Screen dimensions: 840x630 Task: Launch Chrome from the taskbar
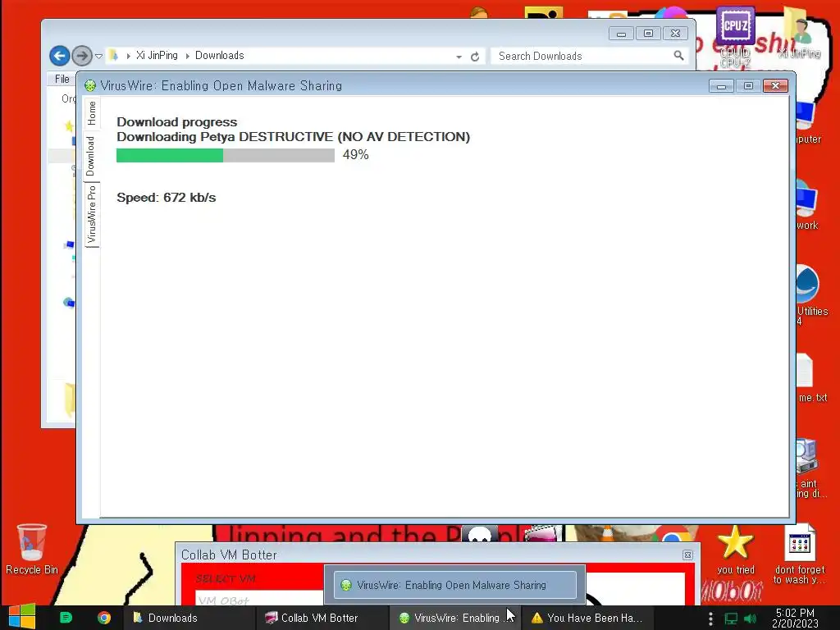104,618
